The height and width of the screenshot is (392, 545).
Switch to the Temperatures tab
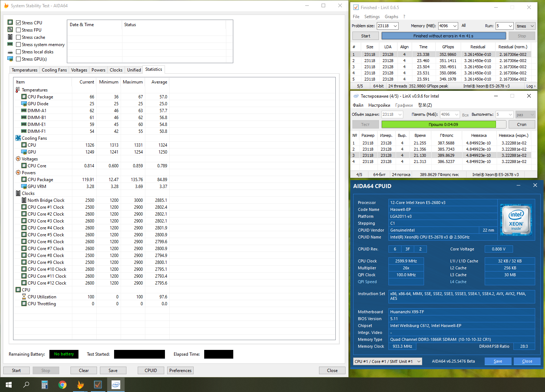(24, 70)
